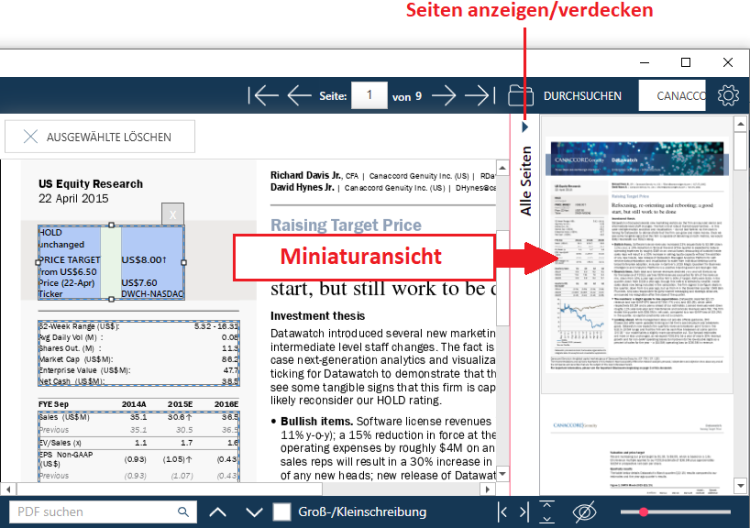Click the page number input field
The image size is (750, 528).
point(369,95)
